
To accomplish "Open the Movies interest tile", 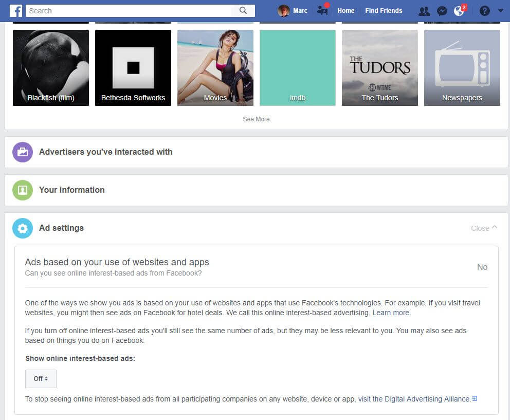I will click(215, 68).
